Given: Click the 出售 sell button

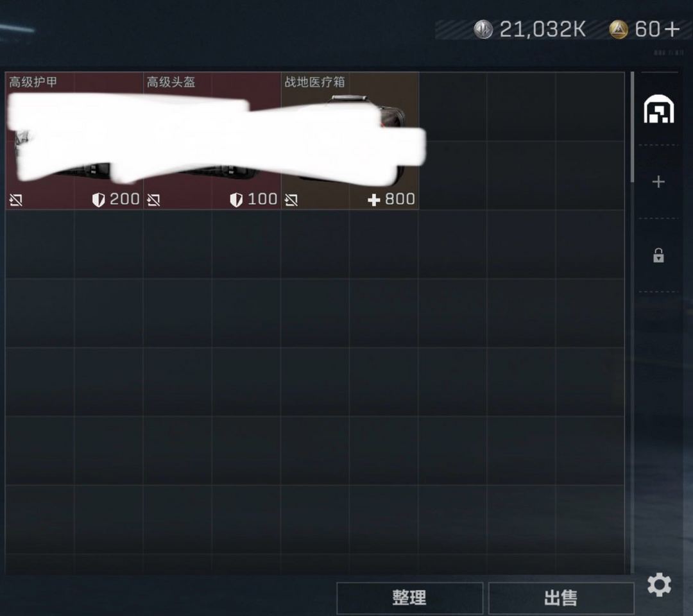Looking at the screenshot, I should pos(561,598).
